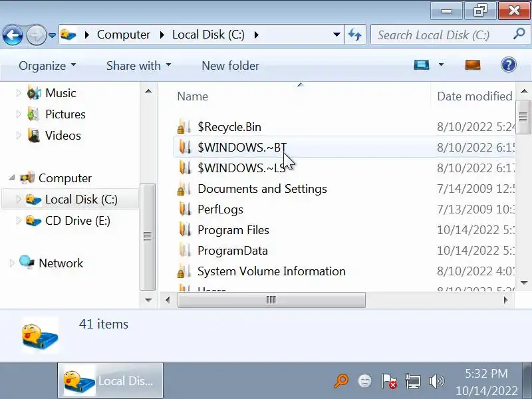Click the Local Disk taskbar button
This screenshot has width=532, height=399.
point(110,380)
